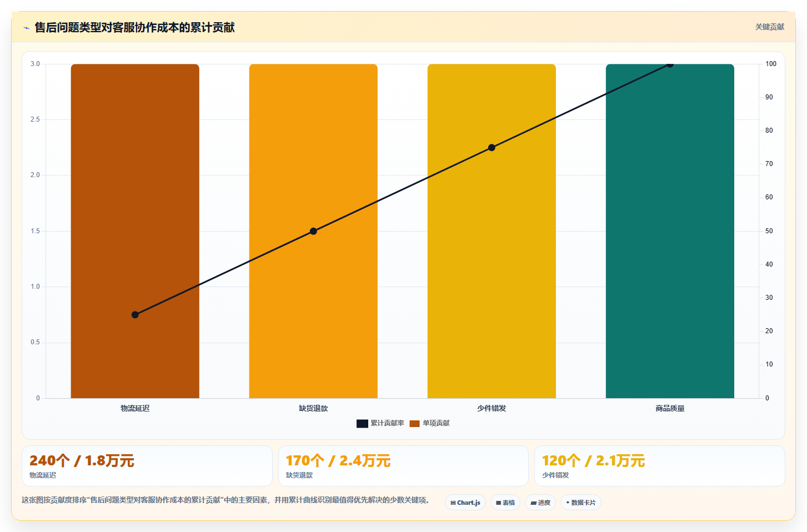Click the 1.5 tick on the left axis
Viewport: 807px width, 532px height.
[35, 231]
